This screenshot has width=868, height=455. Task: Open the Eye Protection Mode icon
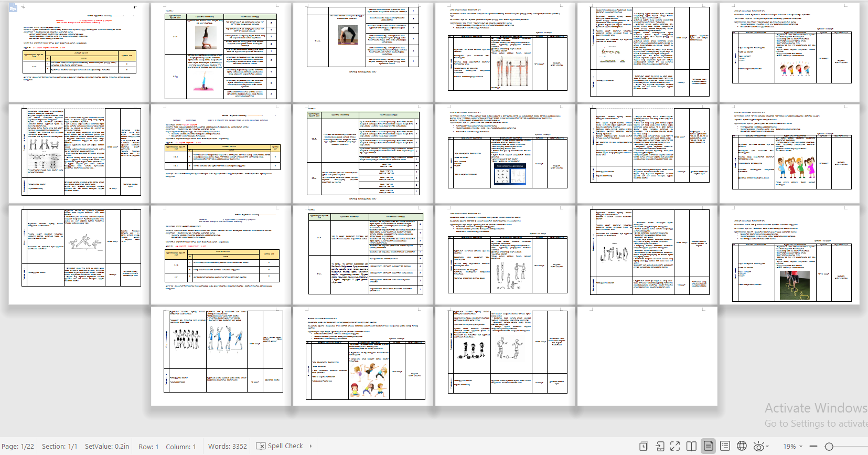click(758, 446)
